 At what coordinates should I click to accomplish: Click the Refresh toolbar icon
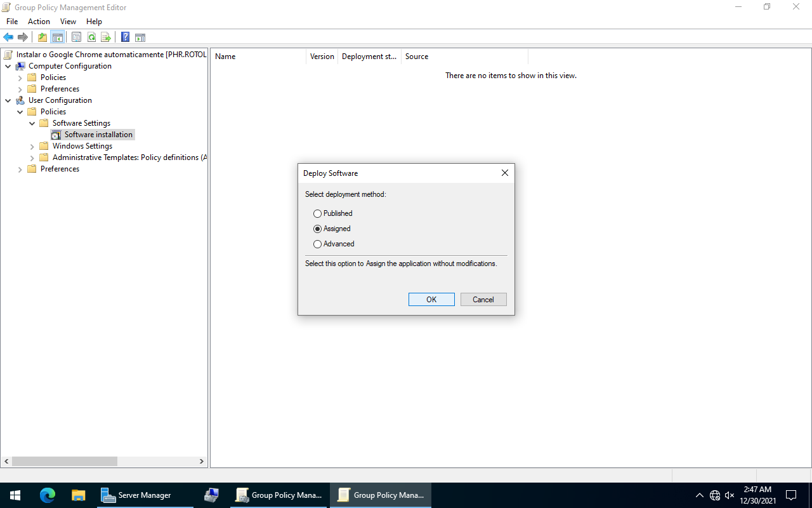(91, 37)
